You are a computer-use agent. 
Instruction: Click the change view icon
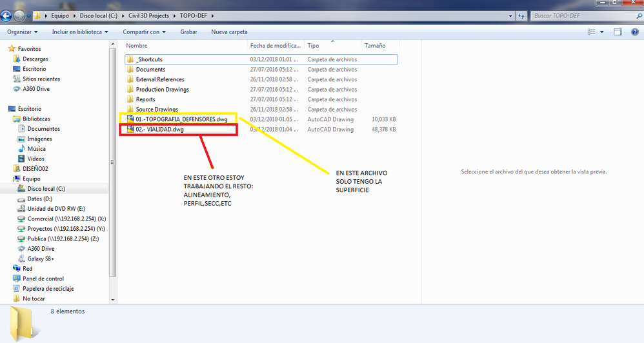592,32
